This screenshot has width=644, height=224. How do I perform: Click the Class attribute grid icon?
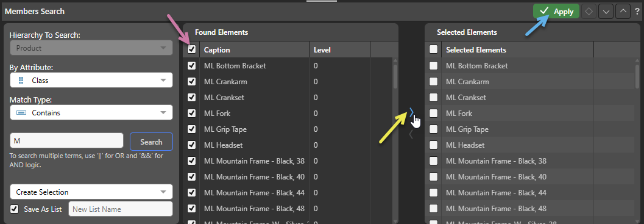coord(22,81)
